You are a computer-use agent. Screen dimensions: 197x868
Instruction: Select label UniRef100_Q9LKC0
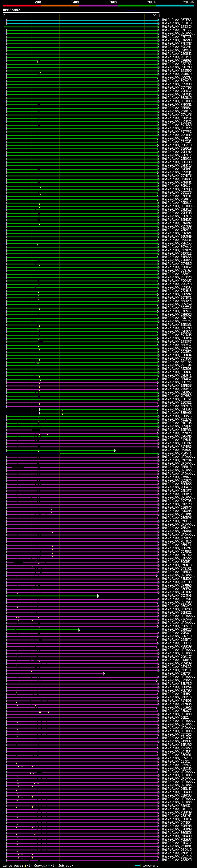coord(176,91)
